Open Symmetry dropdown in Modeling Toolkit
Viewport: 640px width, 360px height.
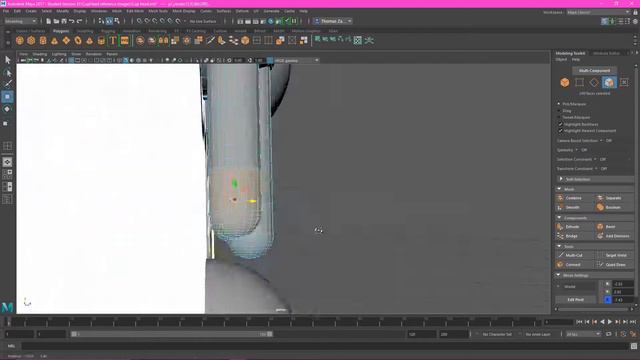[576, 150]
